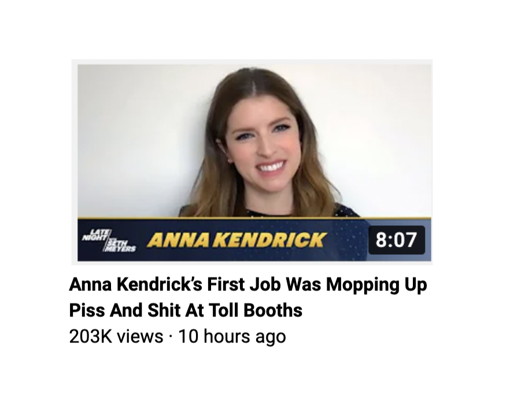Click the '10 hours ago' timestamp
Viewport: 532px width, 402px height.
click(x=232, y=337)
